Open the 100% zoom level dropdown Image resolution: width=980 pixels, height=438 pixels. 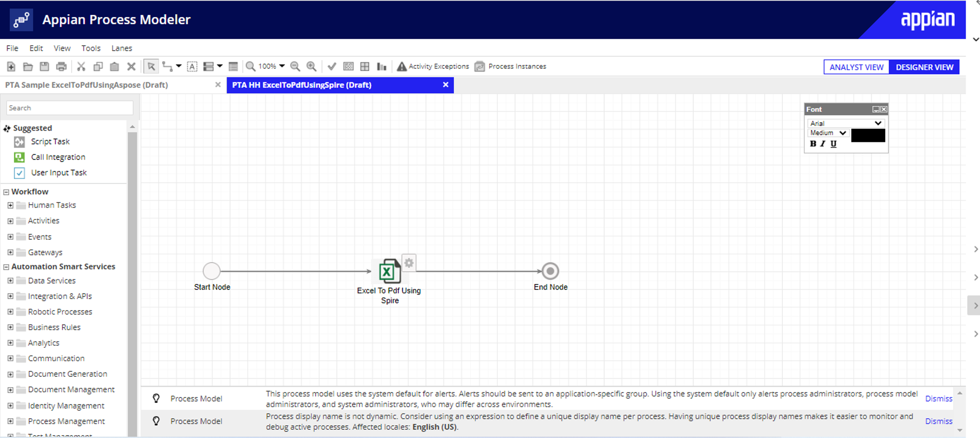pyautogui.click(x=281, y=67)
